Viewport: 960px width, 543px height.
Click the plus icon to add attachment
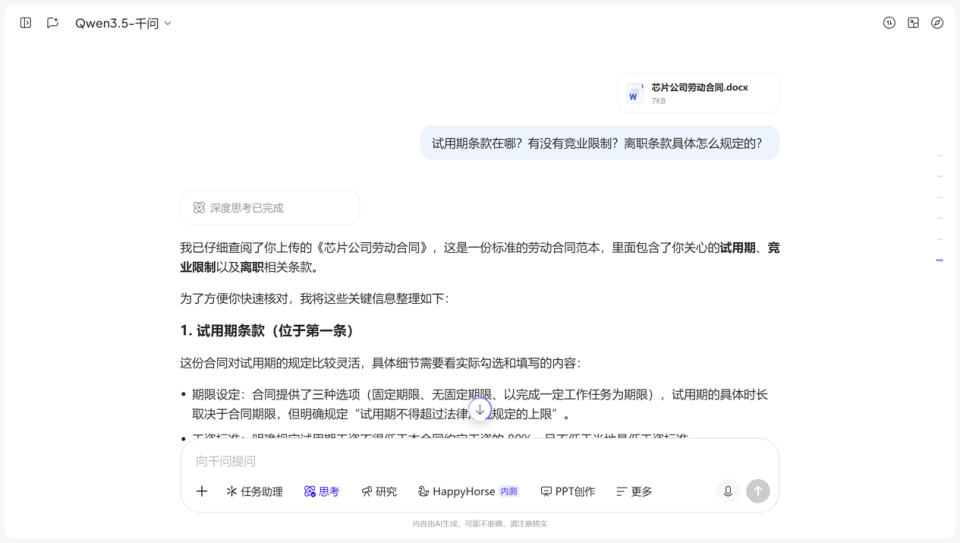pyautogui.click(x=201, y=491)
